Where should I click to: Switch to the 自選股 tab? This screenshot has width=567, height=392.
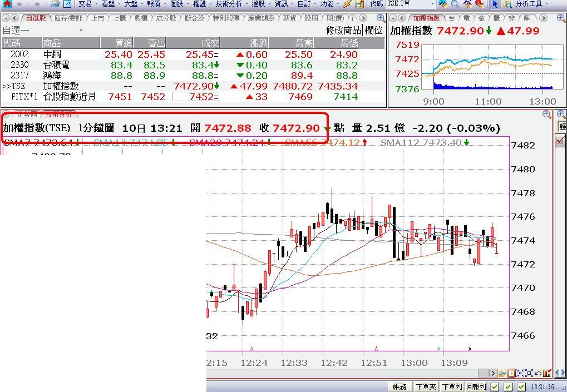36,18
